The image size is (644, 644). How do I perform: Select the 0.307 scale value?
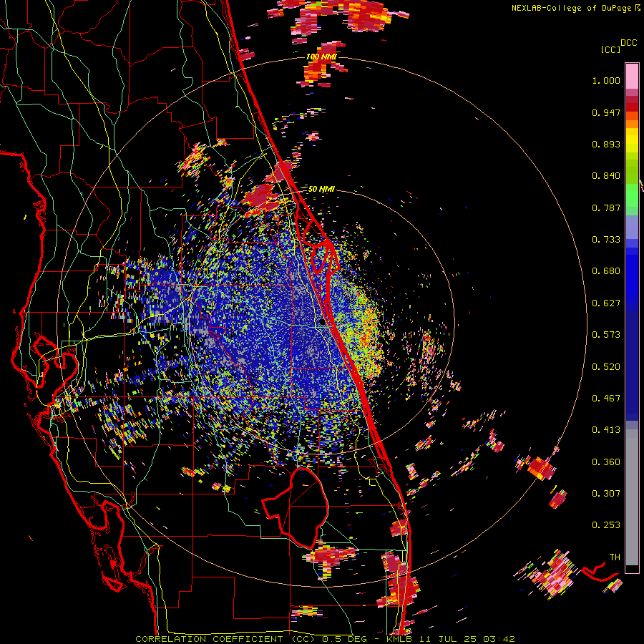tap(606, 494)
